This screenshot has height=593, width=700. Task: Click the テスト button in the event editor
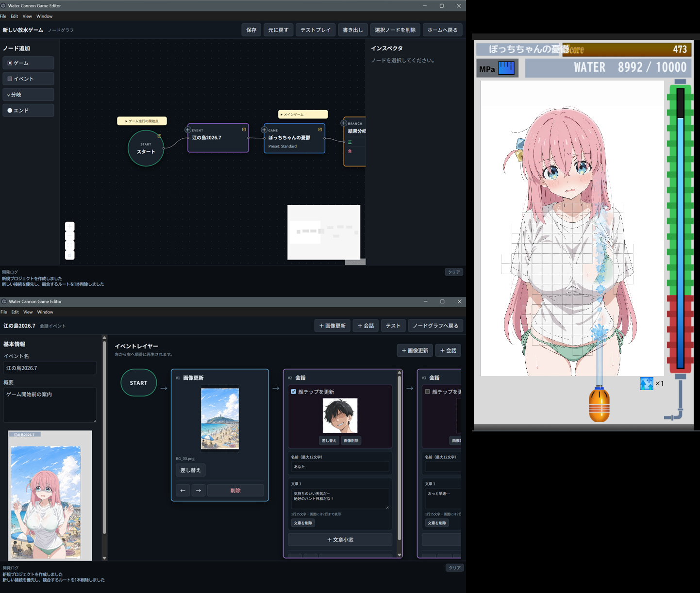pos(393,326)
